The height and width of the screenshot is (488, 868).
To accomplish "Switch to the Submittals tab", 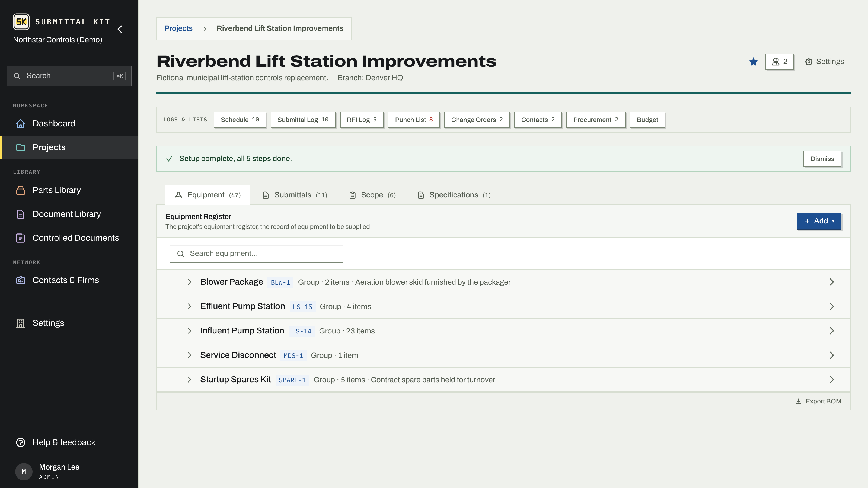I will click(x=295, y=195).
